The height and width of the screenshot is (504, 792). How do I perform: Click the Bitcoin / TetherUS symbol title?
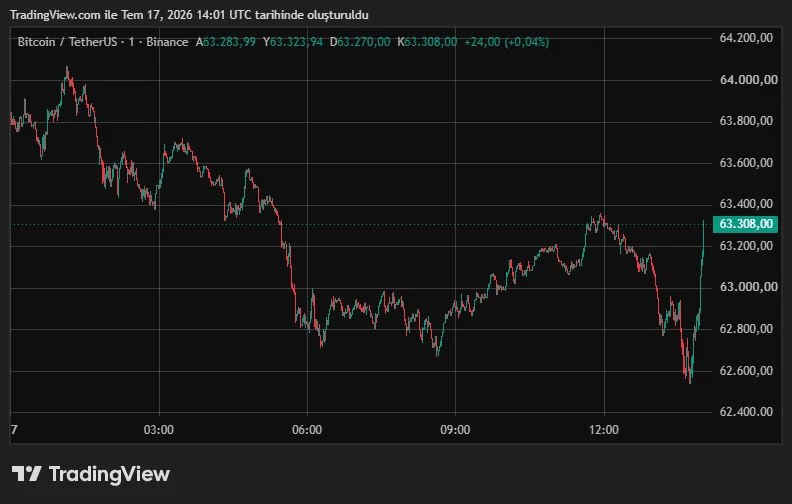click(67, 42)
